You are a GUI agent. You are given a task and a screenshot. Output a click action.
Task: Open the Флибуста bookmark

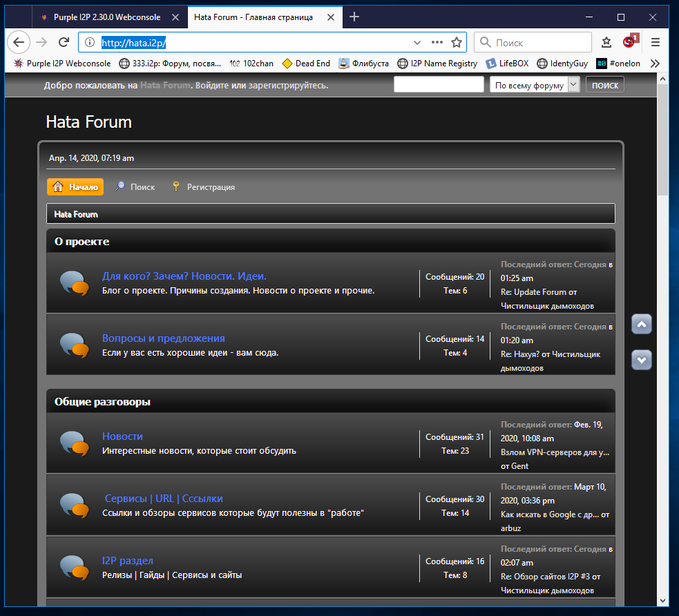(x=363, y=64)
